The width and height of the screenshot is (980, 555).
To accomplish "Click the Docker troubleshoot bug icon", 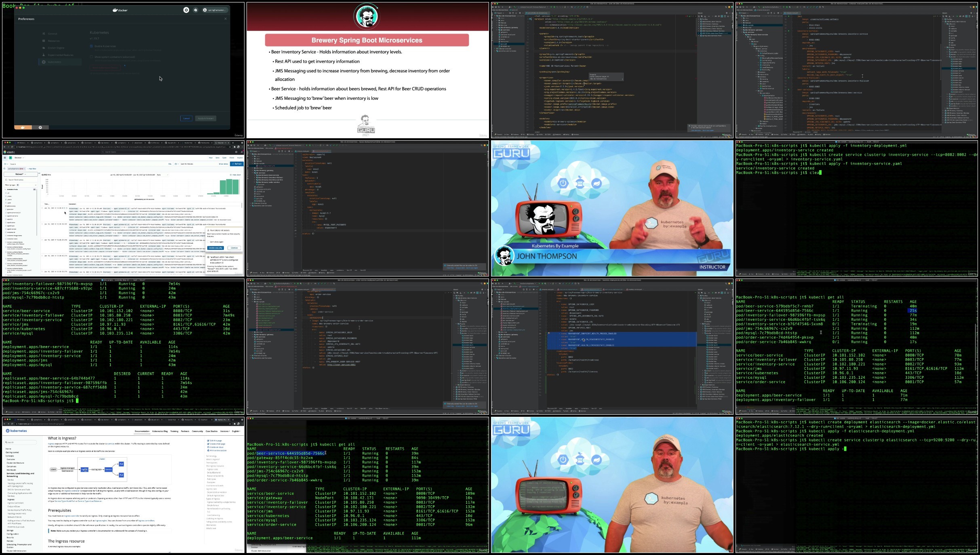I will coord(196,10).
